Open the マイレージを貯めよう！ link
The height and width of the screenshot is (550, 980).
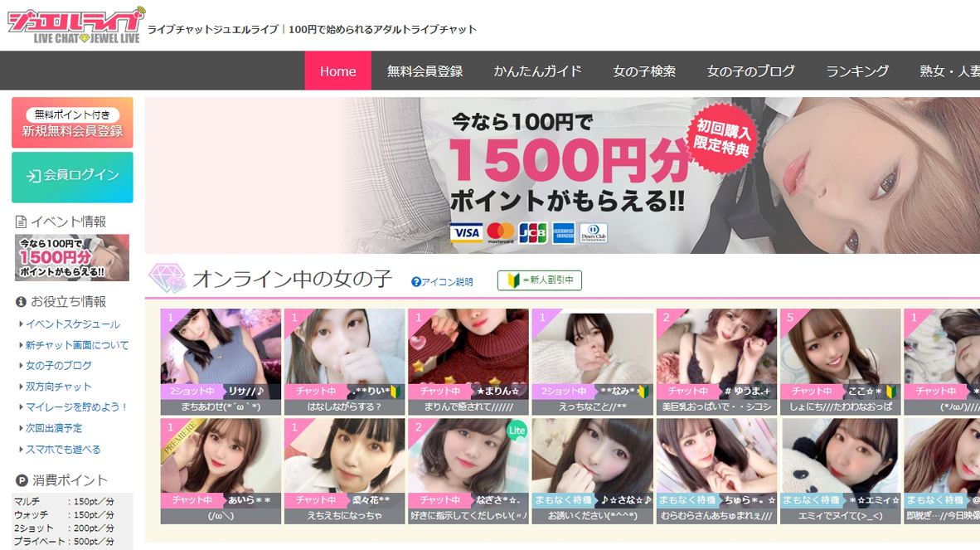(77, 407)
